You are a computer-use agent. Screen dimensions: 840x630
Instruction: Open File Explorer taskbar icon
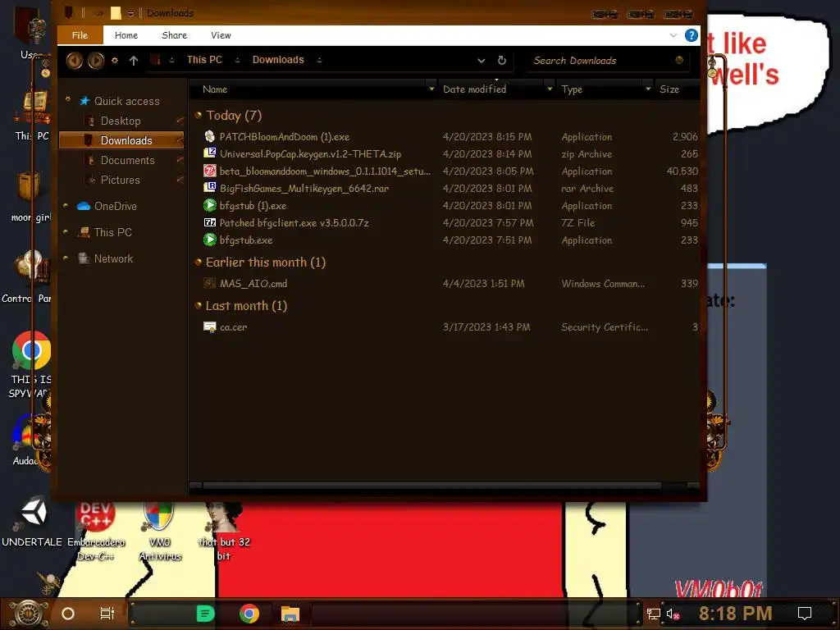(x=290, y=614)
